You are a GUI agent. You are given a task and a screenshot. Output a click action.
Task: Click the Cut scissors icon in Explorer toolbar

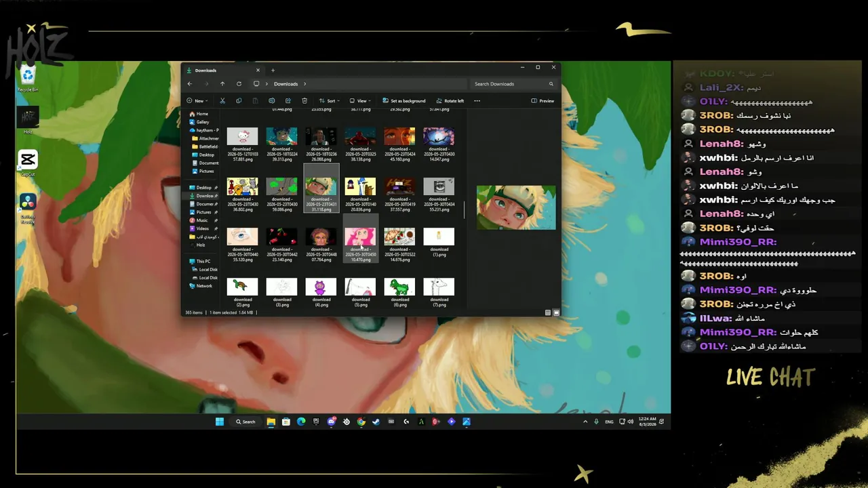click(222, 101)
